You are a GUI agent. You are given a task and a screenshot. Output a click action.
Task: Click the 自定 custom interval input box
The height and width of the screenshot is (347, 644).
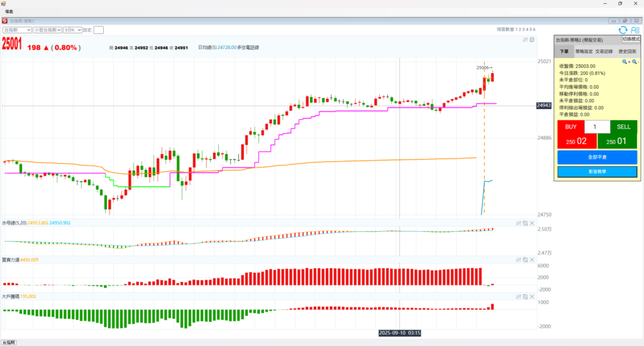pos(99,30)
